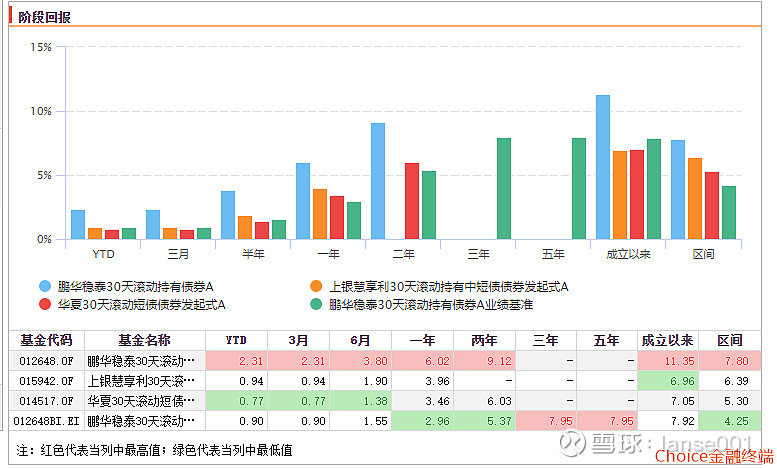Open fund name 华夏30天滚动短债…
777x468 pixels.
click(141, 401)
